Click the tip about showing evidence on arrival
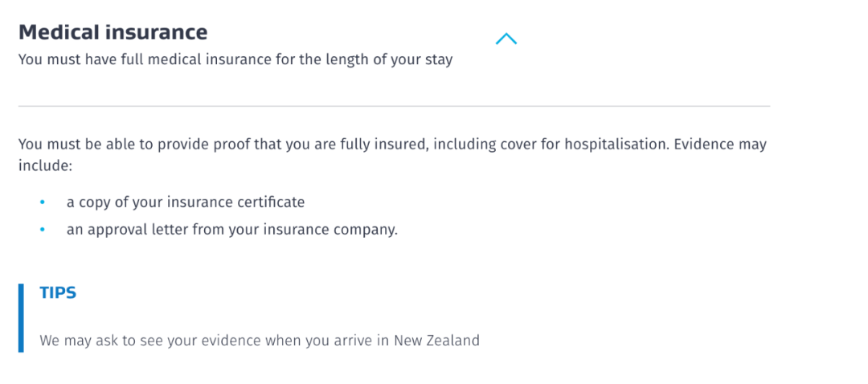The image size is (868, 384). point(259,341)
